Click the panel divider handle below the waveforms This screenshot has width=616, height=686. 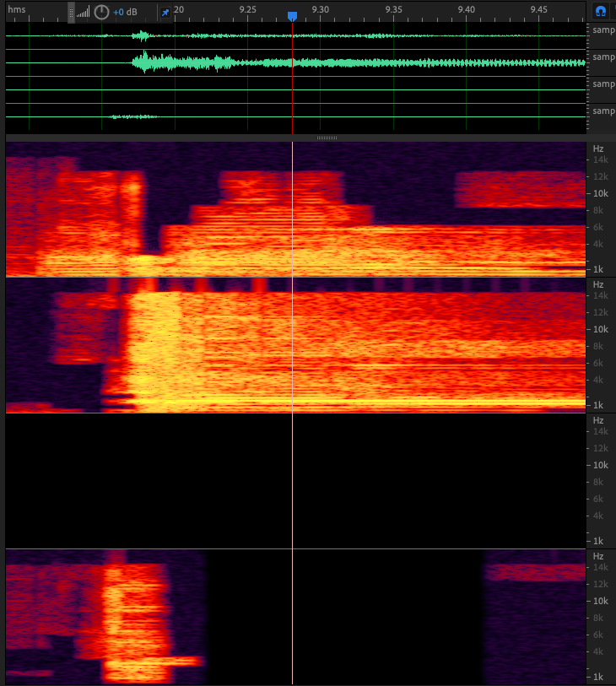click(x=327, y=138)
